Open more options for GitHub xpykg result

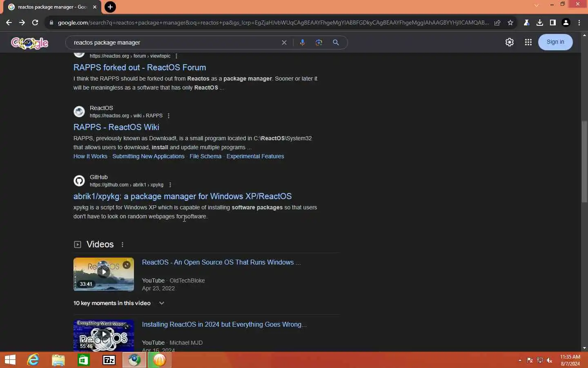(x=170, y=185)
